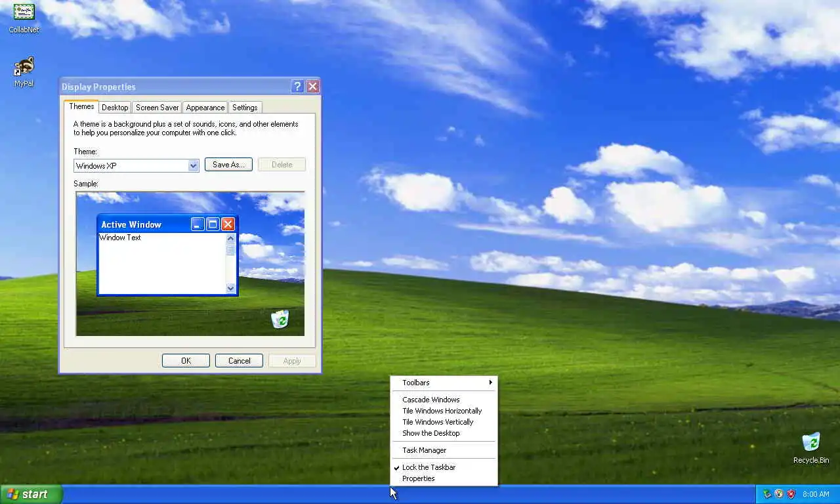
Task: Launch Task Manager from the context menu
Action: point(444,450)
